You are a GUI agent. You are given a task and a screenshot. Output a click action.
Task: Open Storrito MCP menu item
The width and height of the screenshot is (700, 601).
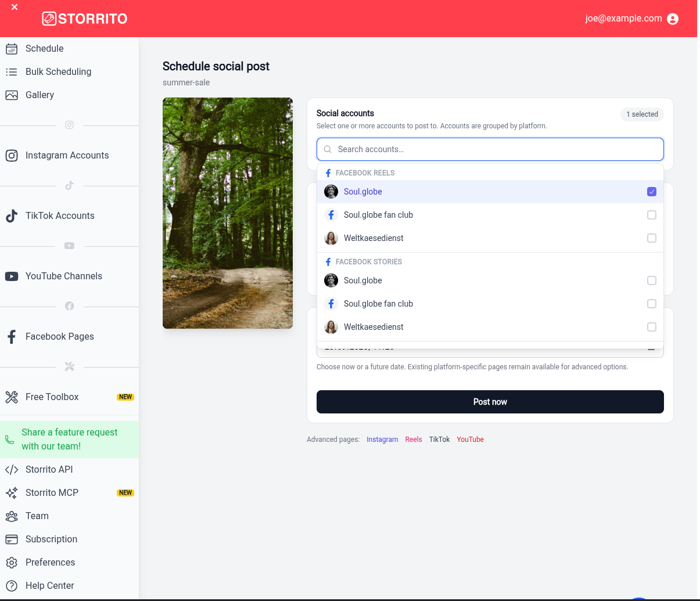pos(70,493)
